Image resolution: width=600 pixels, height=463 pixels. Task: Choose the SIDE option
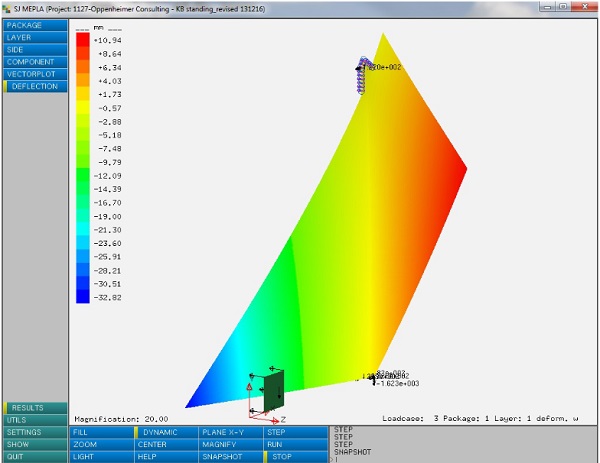[x=35, y=50]
